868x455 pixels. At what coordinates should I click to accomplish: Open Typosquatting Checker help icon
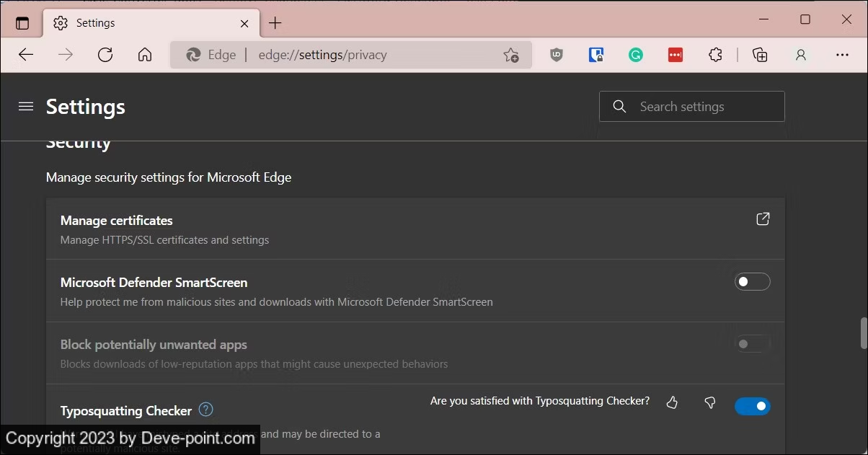pos(206,410)
